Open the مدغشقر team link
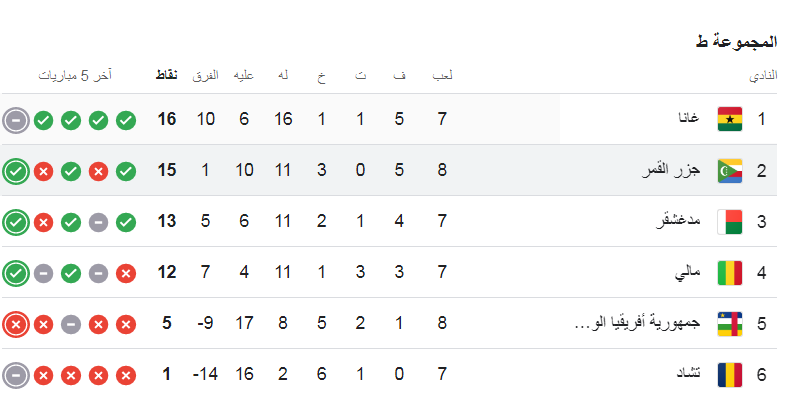 tap(675, 221)
